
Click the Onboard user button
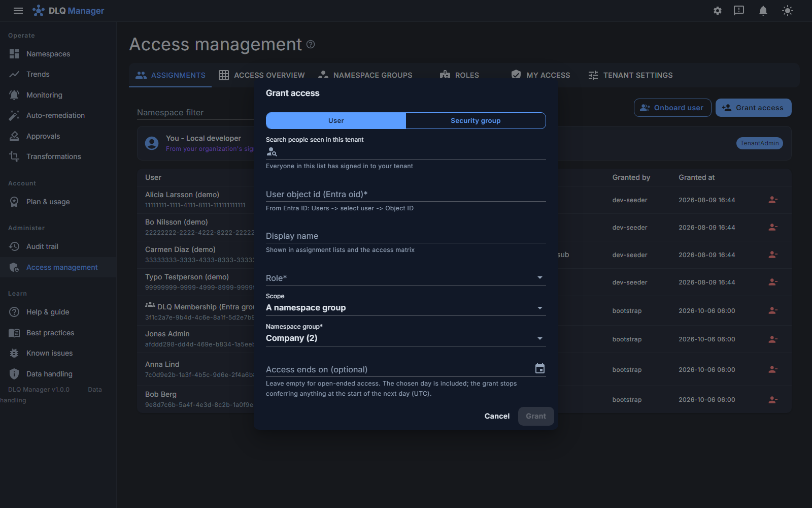pyautogui.click(x=672, y=108)
